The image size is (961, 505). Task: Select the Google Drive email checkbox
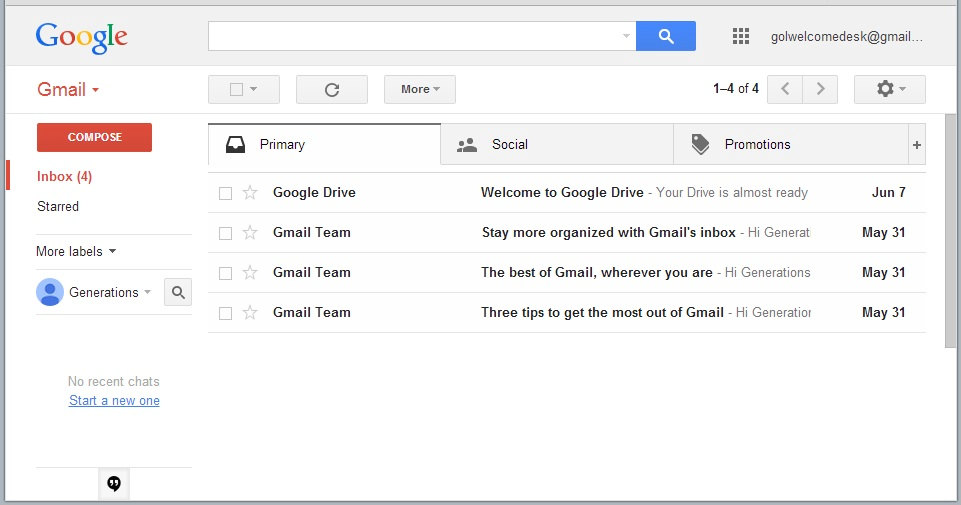[226, 194]
